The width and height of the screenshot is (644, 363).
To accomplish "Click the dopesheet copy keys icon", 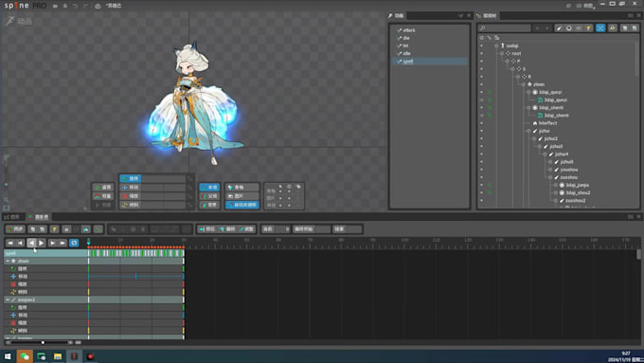I will point(32,229).
